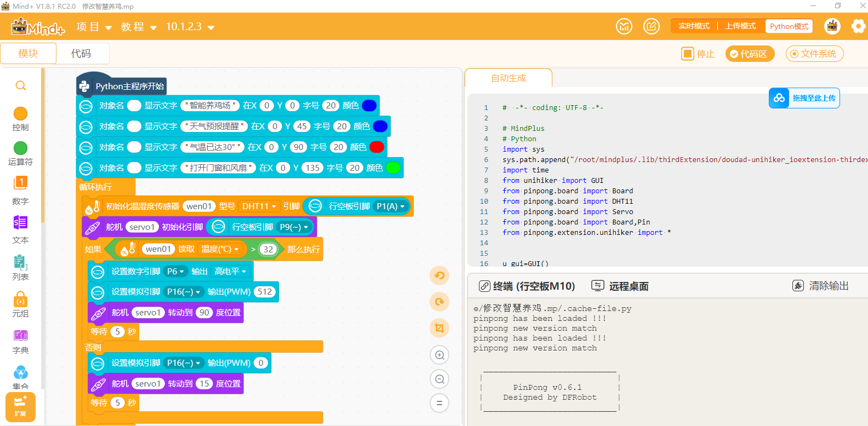Click the Python主程序开始 hat block
Screen dimensions: 868x426
tap(121, 86)
